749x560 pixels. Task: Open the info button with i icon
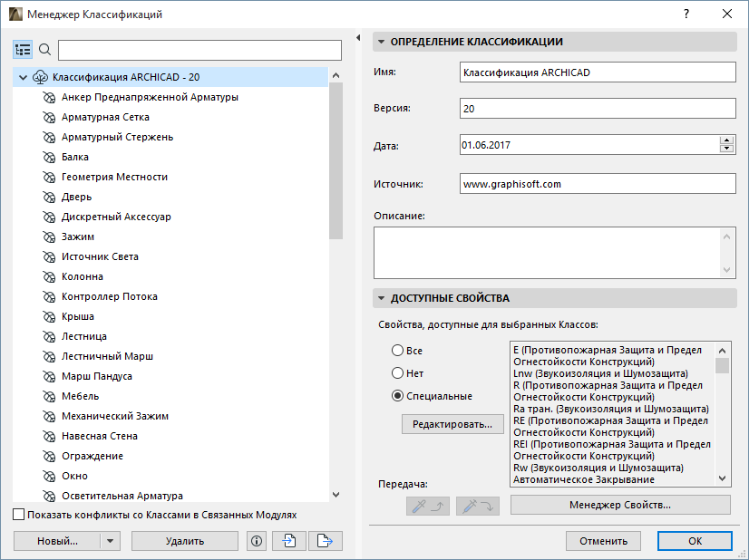pyautogui.click(x=257, y=541)
